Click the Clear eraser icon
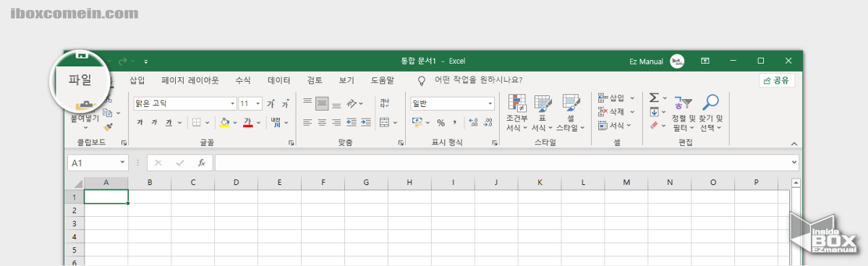Image resolution: width=868 pixels, height=266 pixels. tap(654, 125)
